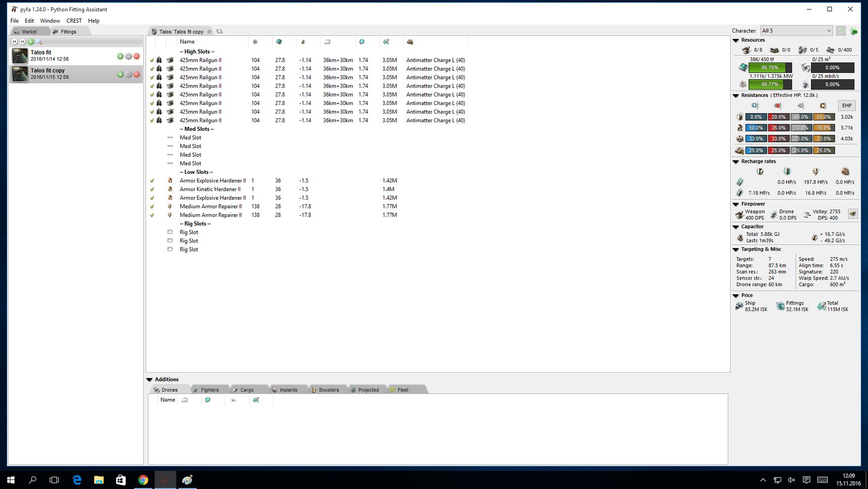Rename Talos fit copy using gear icon
This screenshot has height=489, width=868.
128,74
